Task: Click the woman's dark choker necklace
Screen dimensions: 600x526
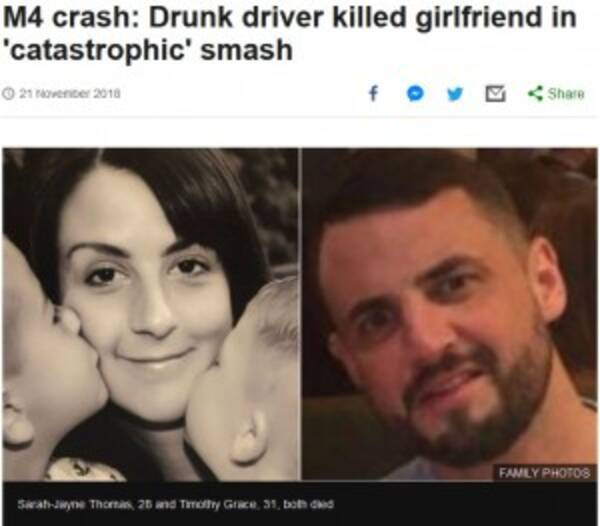Action: (149, 423)
